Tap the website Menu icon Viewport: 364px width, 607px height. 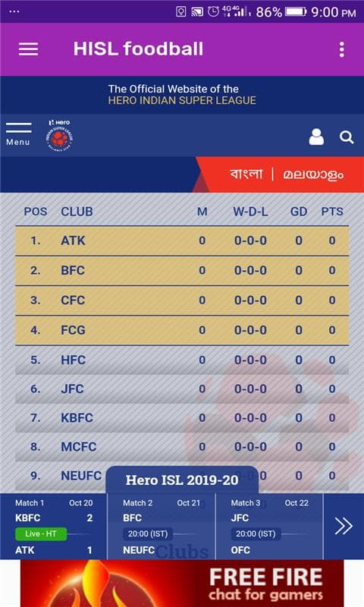coord(18,134)
